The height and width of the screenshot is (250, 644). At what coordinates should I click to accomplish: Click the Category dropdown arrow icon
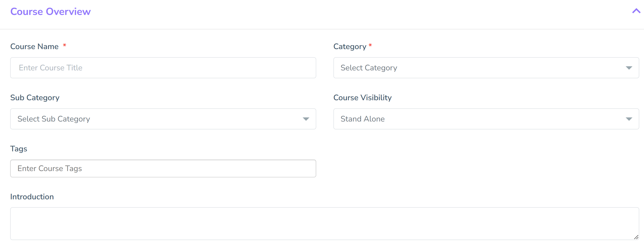tap(629, 68)
